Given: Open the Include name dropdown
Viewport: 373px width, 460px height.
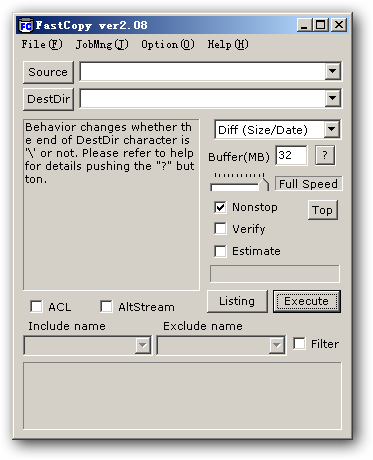Looking at the screenshot, I should (x=143, y=345).
